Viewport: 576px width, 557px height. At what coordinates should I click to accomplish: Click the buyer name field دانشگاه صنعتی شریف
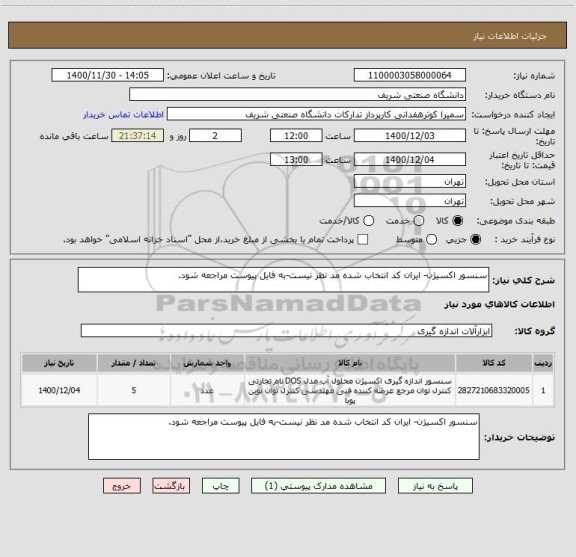point(298,95)
